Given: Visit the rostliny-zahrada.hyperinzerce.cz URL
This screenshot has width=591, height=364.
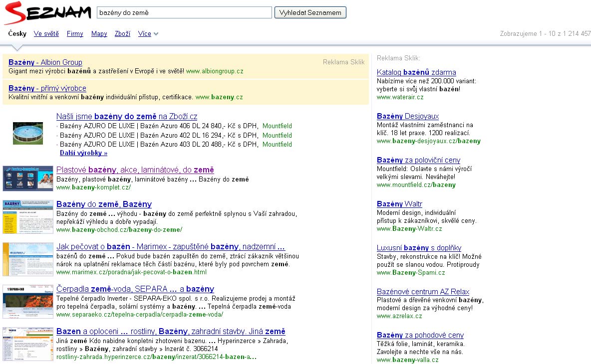Looking at the screenshot, I should pyautogui.click(x=156, y=357).
